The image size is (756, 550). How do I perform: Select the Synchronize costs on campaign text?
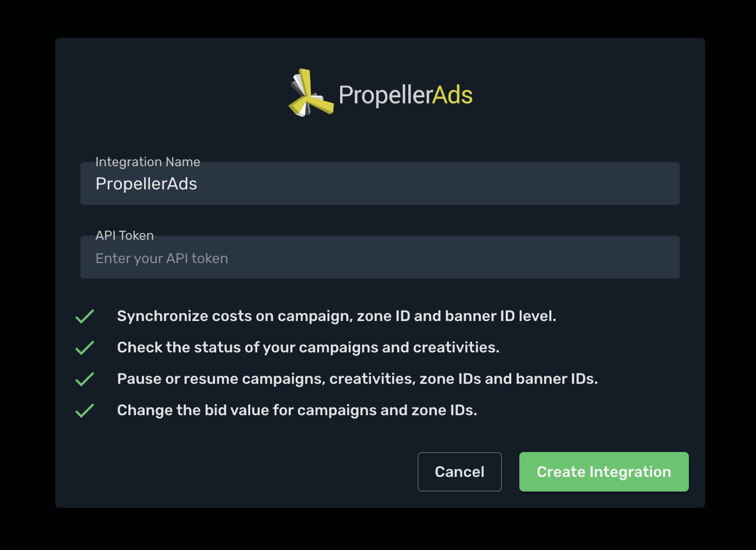click(x=337, y=316)
